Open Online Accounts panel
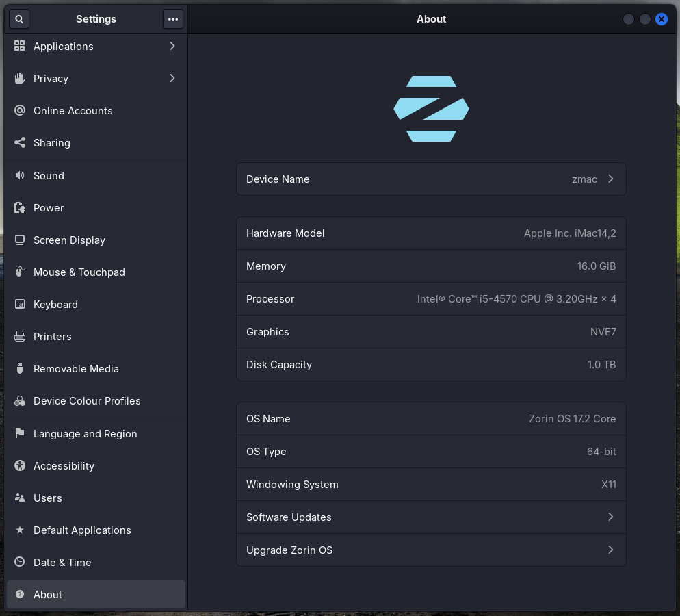The image size is (680, 616). pos(96,110)
